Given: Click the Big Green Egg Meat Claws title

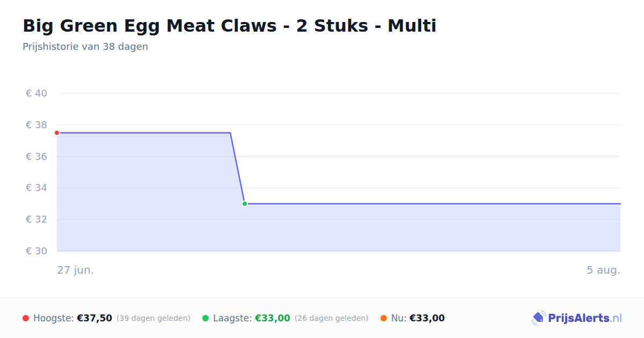Looking at the screenshot, I should pos(230,26).
